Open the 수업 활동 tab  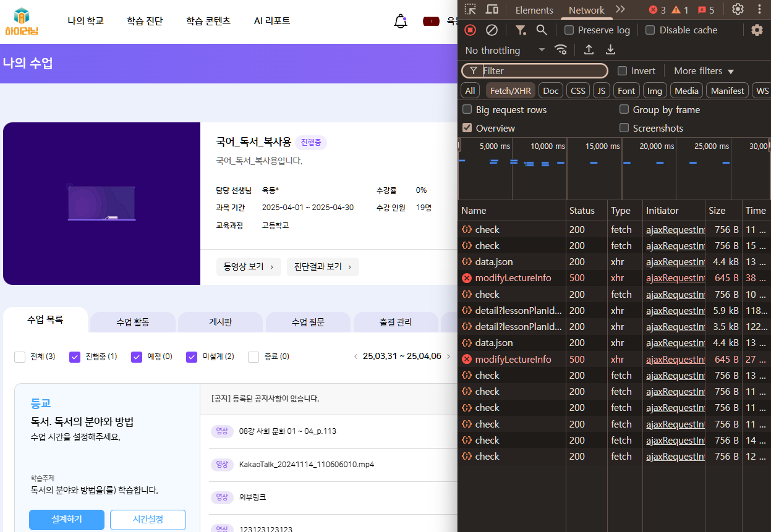tap(133, 322)
